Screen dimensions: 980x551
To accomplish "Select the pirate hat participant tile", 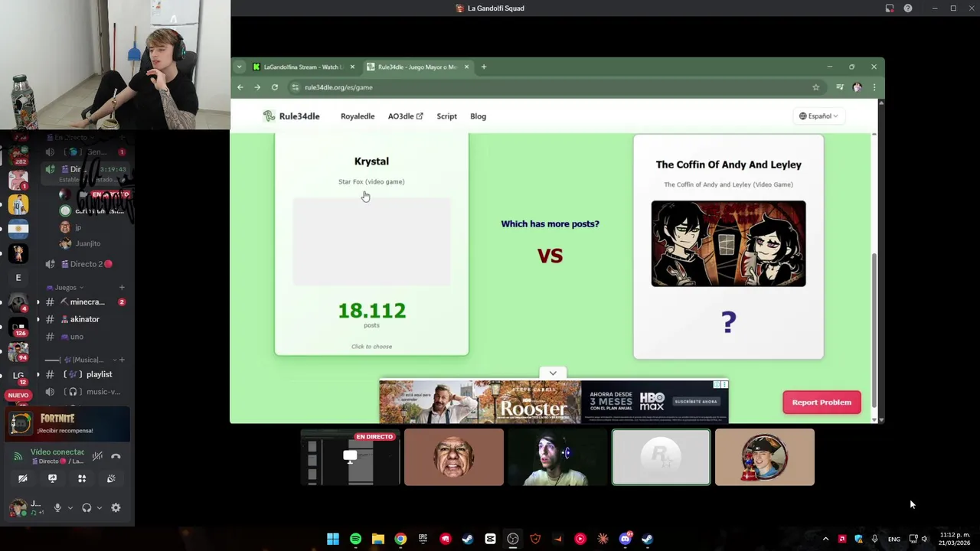I will click(764, 458).
